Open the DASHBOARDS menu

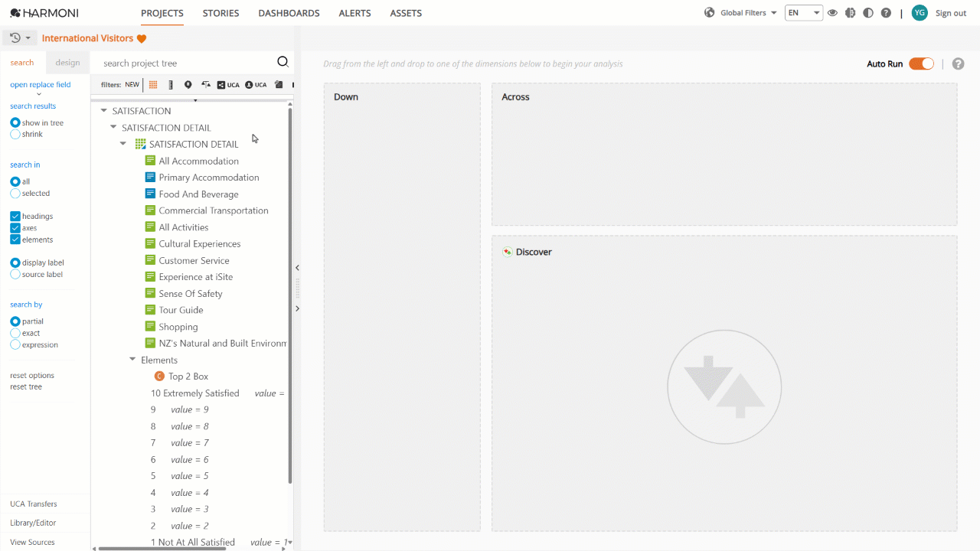289,13
